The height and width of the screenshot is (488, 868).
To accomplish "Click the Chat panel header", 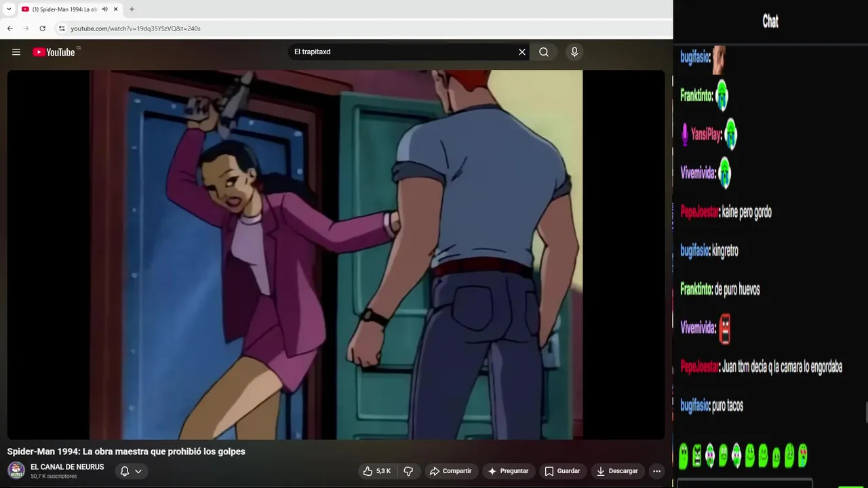I will [x=770, y=22].
